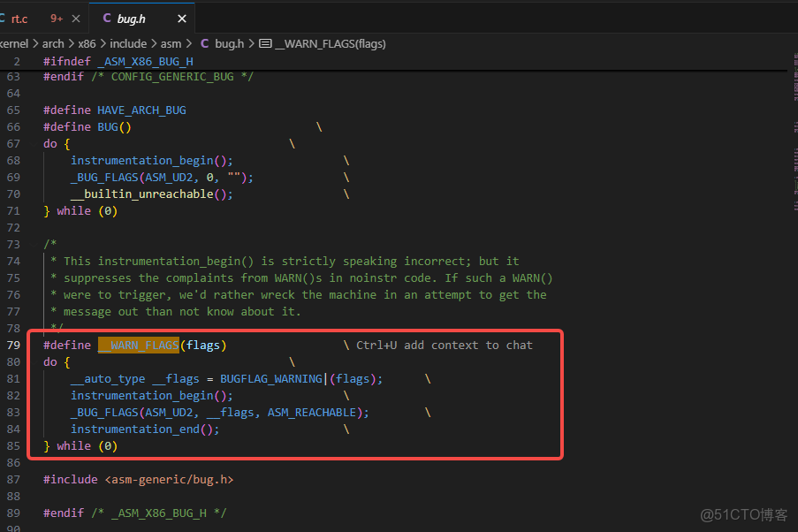Open the include breadcrumb dropdown
798x532 pixels.
click(x=128, y=42)
